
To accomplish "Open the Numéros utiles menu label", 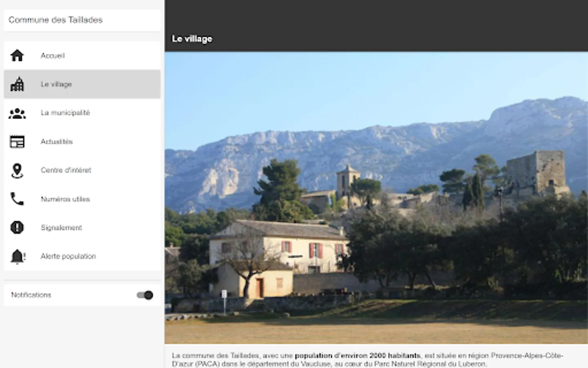I will [x=65, y=199].
